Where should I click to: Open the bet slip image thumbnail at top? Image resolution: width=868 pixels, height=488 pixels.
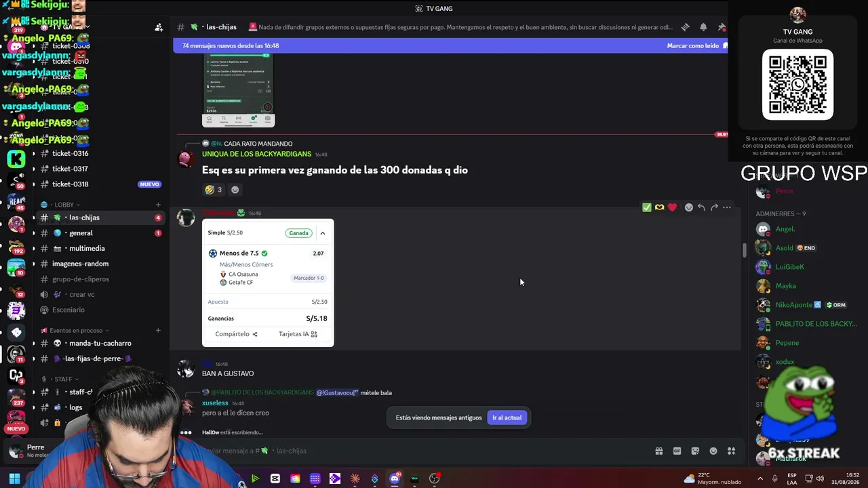(239, 89)
